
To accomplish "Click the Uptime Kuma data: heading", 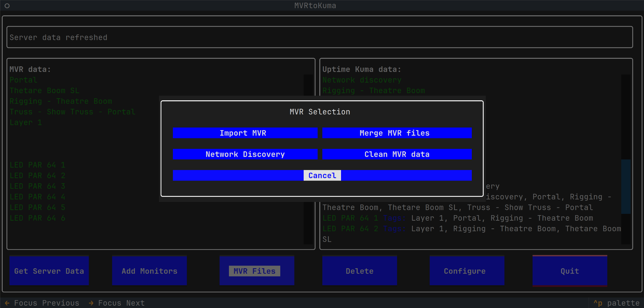I will tap(362, 69).
